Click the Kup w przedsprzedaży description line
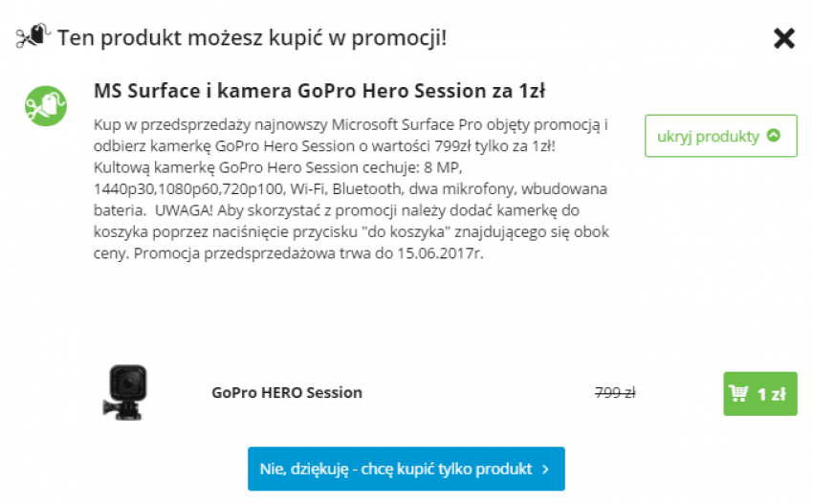The width and height of the screenshot is (813, 504). pyautogui.click(x=350, y=124)
